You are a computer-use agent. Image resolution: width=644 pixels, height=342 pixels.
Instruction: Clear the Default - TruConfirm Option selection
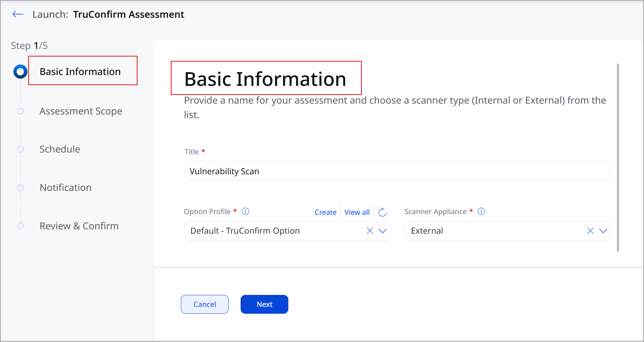[370, 231]
